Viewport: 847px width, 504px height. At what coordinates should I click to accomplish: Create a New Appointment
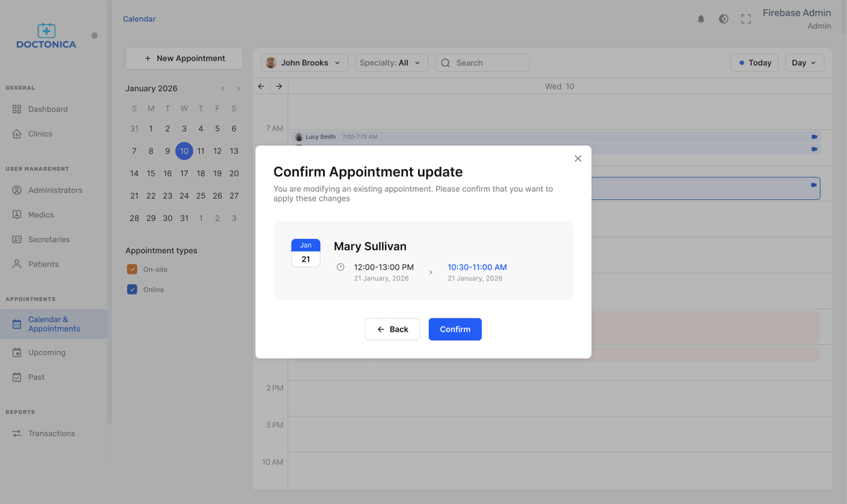point(184,58)
